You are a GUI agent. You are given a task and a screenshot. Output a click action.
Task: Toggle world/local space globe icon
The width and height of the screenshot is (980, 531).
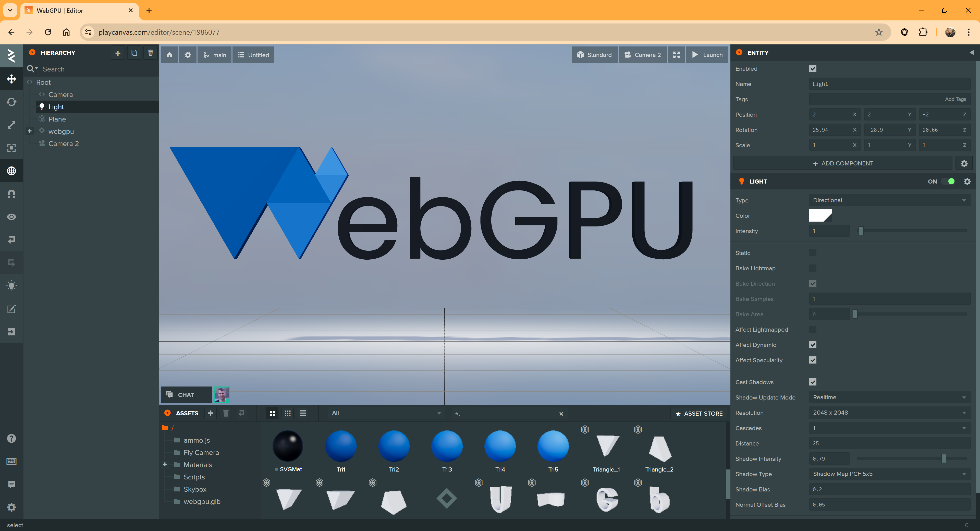(x=11, y=171)
